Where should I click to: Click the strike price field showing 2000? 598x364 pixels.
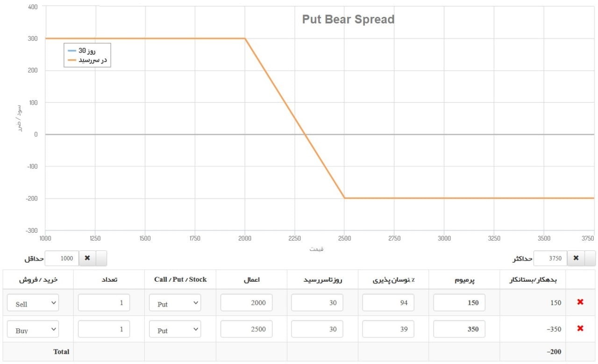(246, 303)
